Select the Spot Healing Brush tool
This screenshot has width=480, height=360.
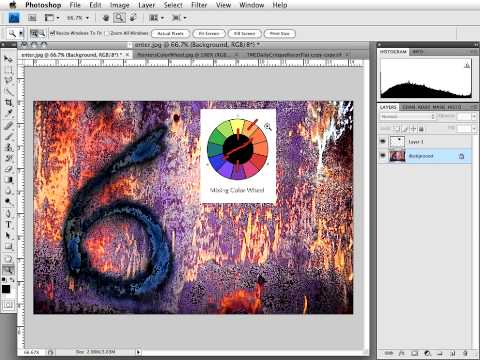[8, 125]
